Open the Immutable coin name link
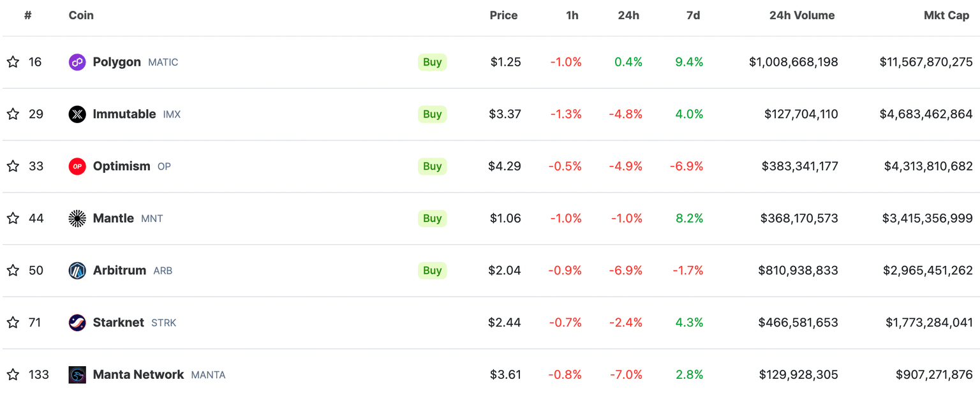 pyautogui.click(x=124, y=114)
